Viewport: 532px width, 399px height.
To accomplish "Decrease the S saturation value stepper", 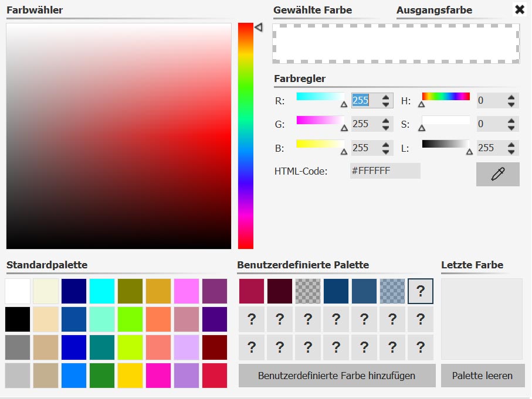I will click(x=511, y=128).
